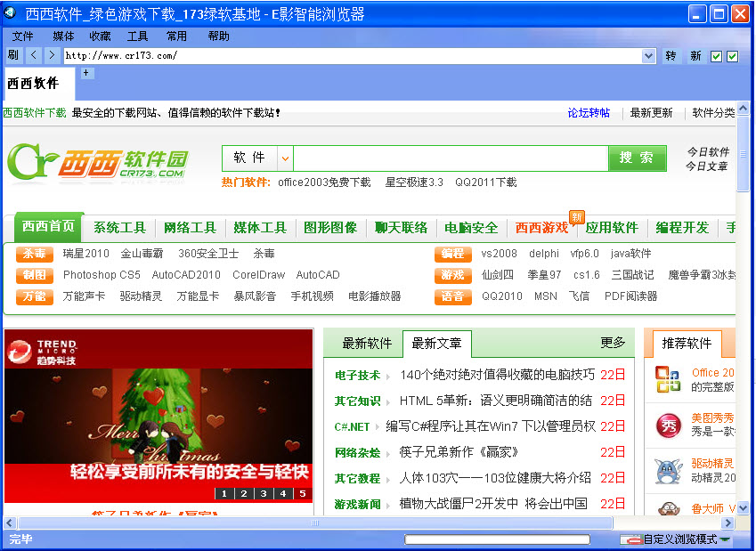
Task: Toggle the last checkbox in address toolbar
Action: [x=732, y=56]
